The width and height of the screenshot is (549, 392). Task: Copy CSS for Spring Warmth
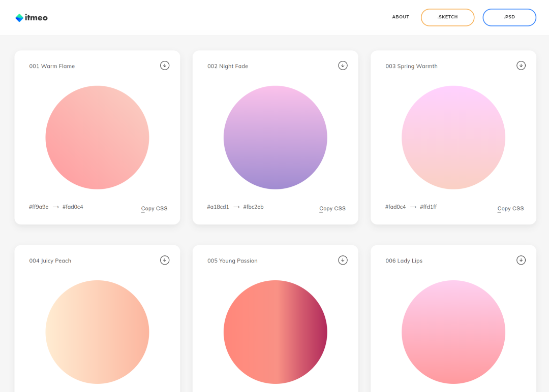(510, 209)
